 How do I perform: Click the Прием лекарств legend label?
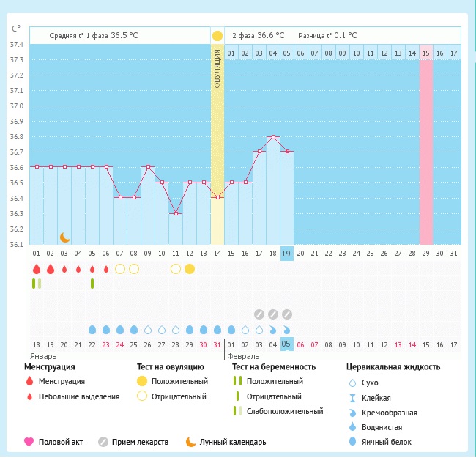pos(141,442)
